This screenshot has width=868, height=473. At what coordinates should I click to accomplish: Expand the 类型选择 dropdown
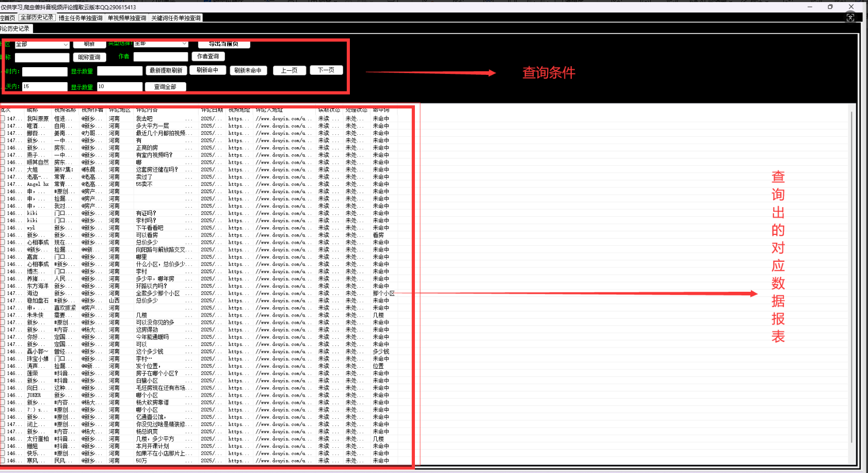(161, 44)
